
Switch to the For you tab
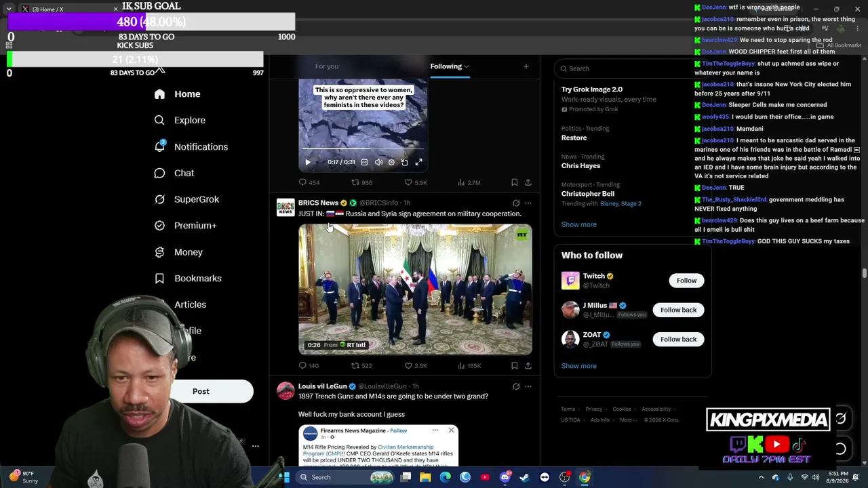(x=327, y=66)
